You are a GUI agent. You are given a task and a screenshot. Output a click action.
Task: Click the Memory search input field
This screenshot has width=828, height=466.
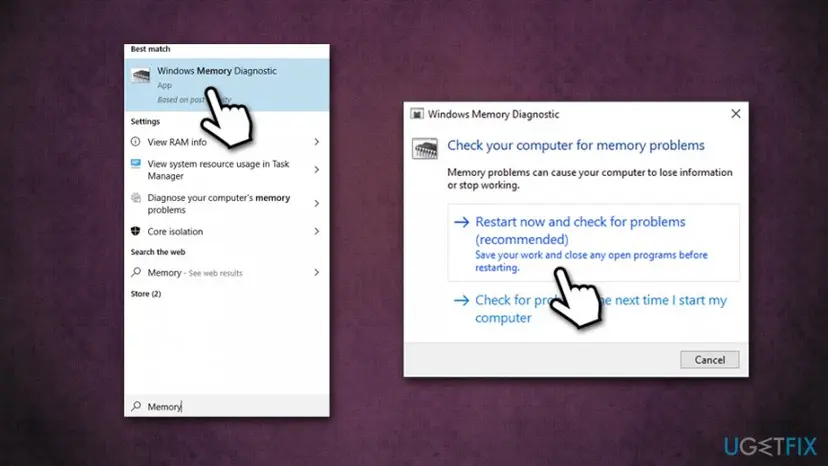(227, 406)
